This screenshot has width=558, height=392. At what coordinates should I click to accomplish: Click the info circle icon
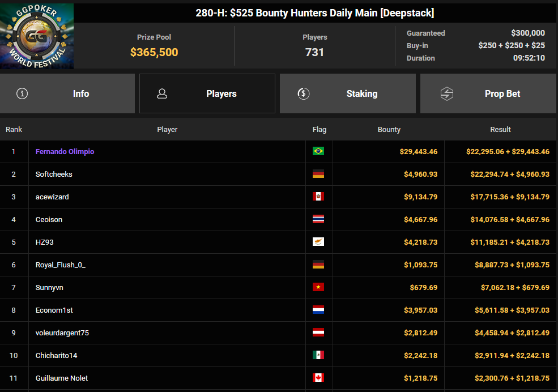point(22,93)
